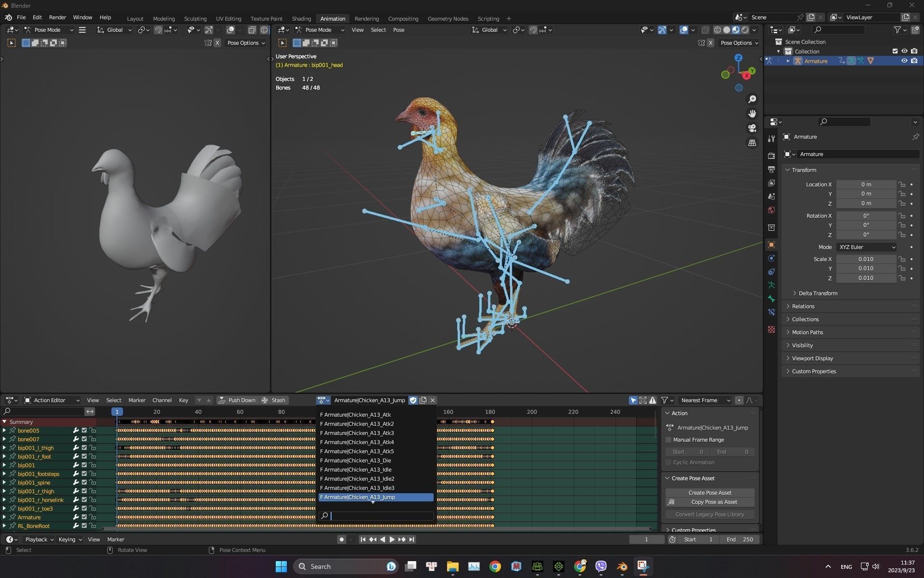Toggle the camera view icon
This screenshot has width=924, height=578.
(x=752, y=128)
